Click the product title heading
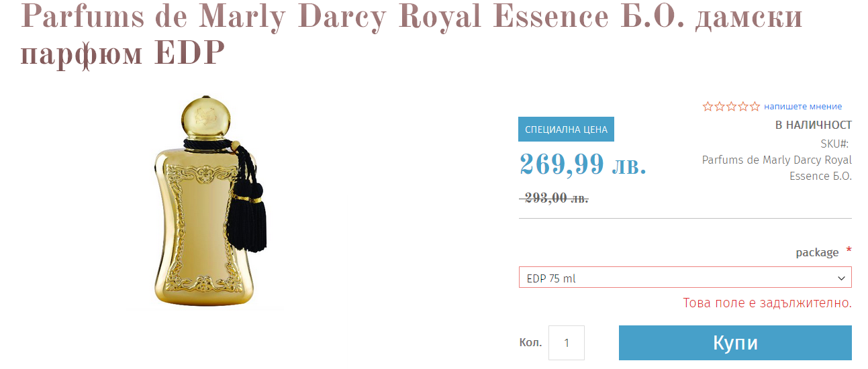The height and width of the screenshot is (369, 868). pos(412,35)
